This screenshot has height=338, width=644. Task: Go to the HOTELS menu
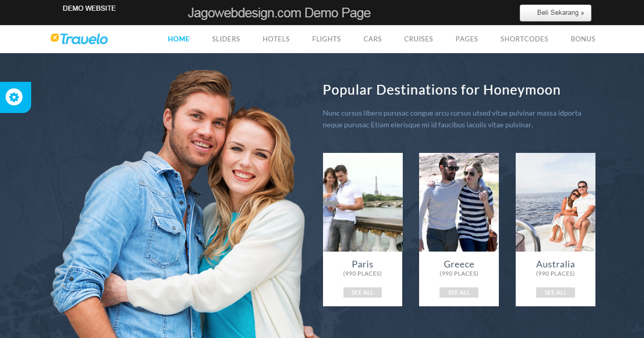click(276, 39)
